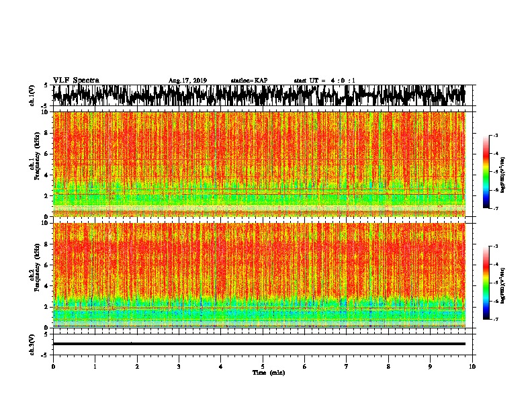Click the "-4" label of ch.2 color bar
The height and width of the screenshot is (411, 532).
[495, 265]
